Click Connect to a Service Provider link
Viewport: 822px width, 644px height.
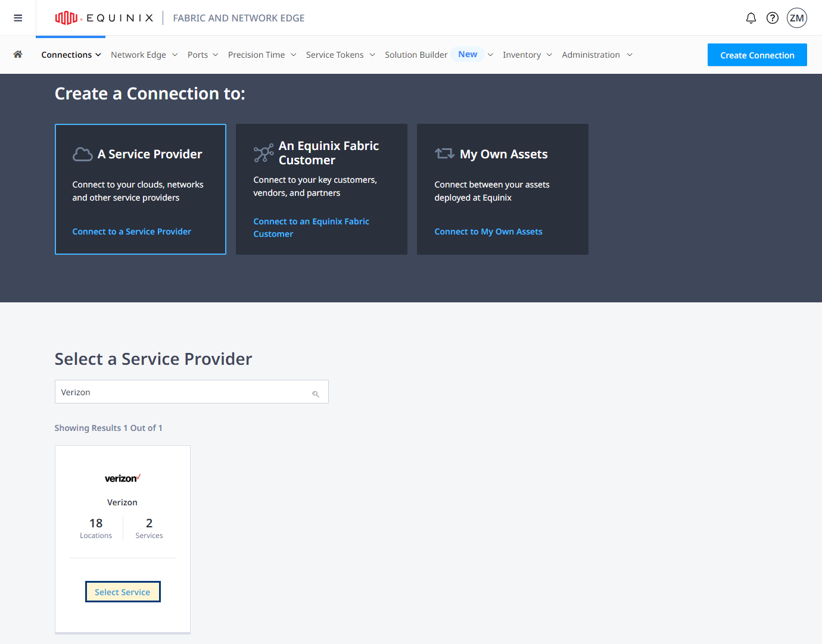(132, 232)
